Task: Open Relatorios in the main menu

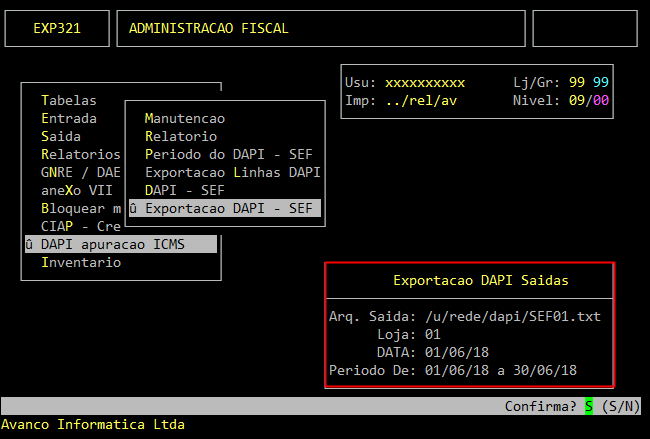Action: point(81,154)
